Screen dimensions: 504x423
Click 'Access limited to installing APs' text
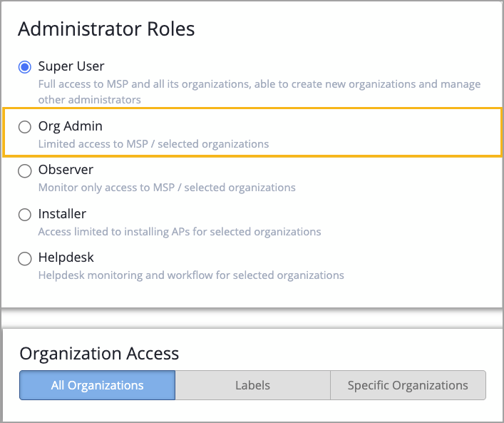tap(180, 231)
